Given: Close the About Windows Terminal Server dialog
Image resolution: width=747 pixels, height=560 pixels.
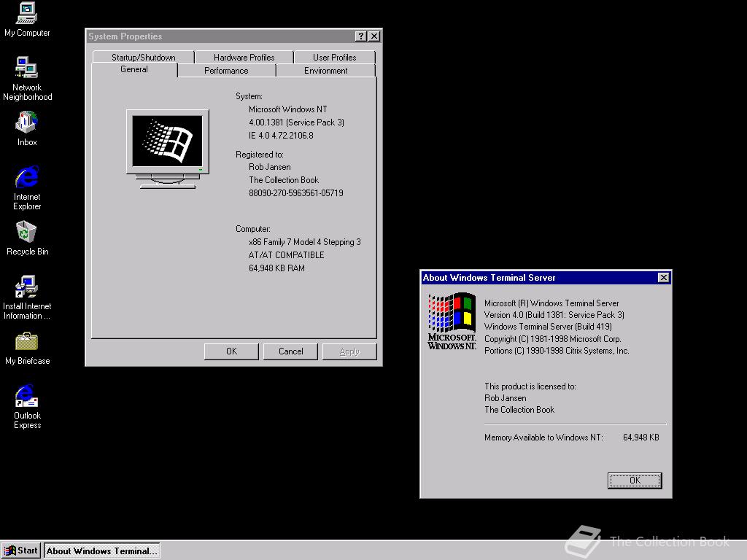Looking at the screenshot, I should [663, 278].
